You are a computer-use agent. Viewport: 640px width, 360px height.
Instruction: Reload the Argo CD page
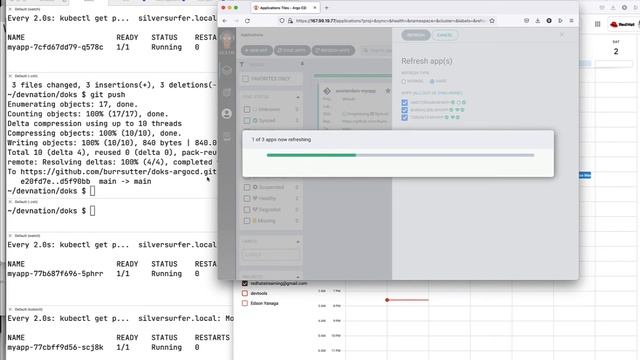pos(247,21)
